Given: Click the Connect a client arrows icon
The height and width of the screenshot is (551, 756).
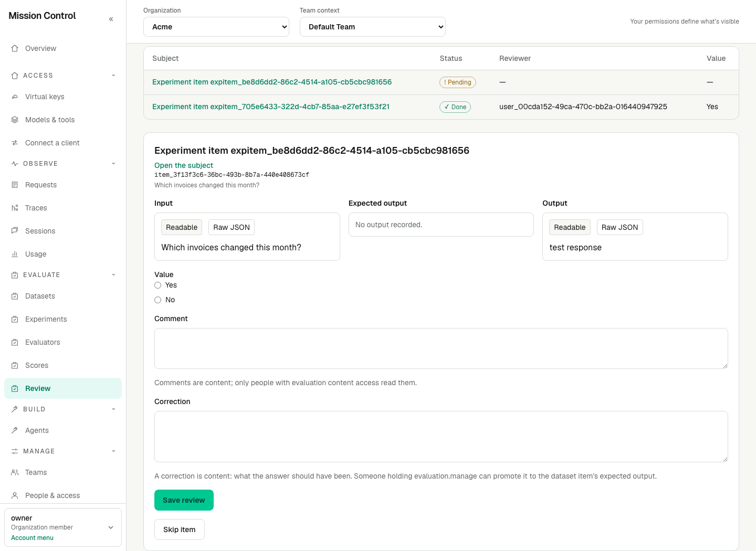Looking at the screenshot, I should 15,143.
